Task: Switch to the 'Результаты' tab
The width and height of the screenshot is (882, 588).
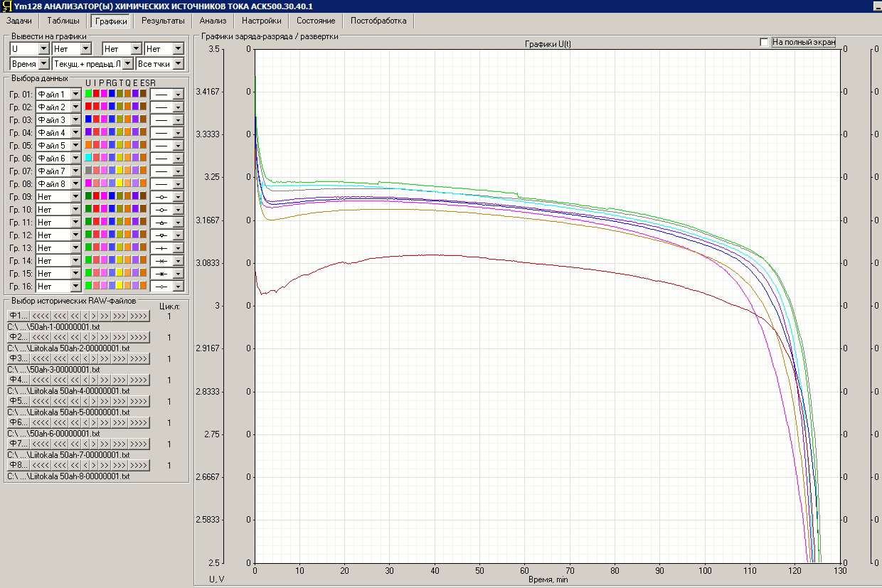Action: pyautogui.click(x=163, y=21)
